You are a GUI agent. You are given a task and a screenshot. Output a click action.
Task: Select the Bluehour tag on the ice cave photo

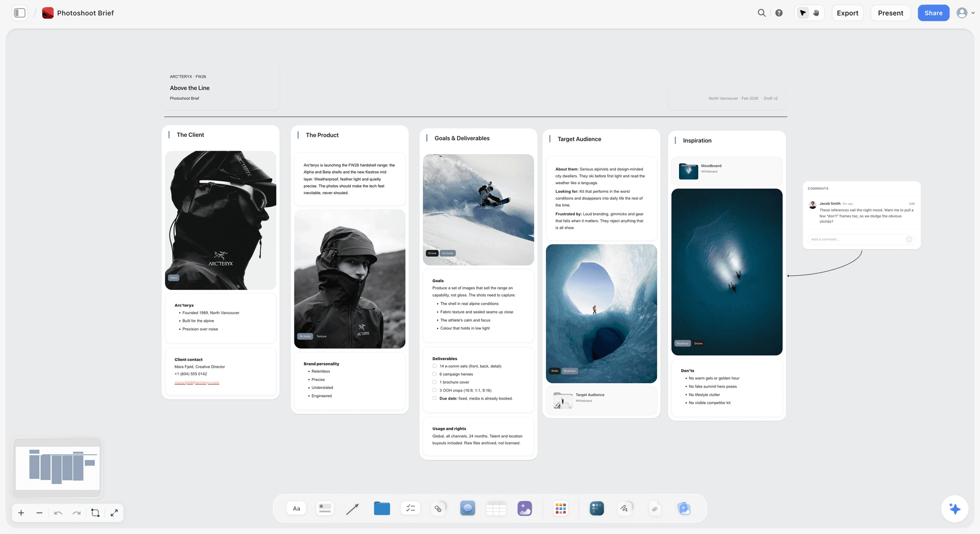click(x=570, y=371)
